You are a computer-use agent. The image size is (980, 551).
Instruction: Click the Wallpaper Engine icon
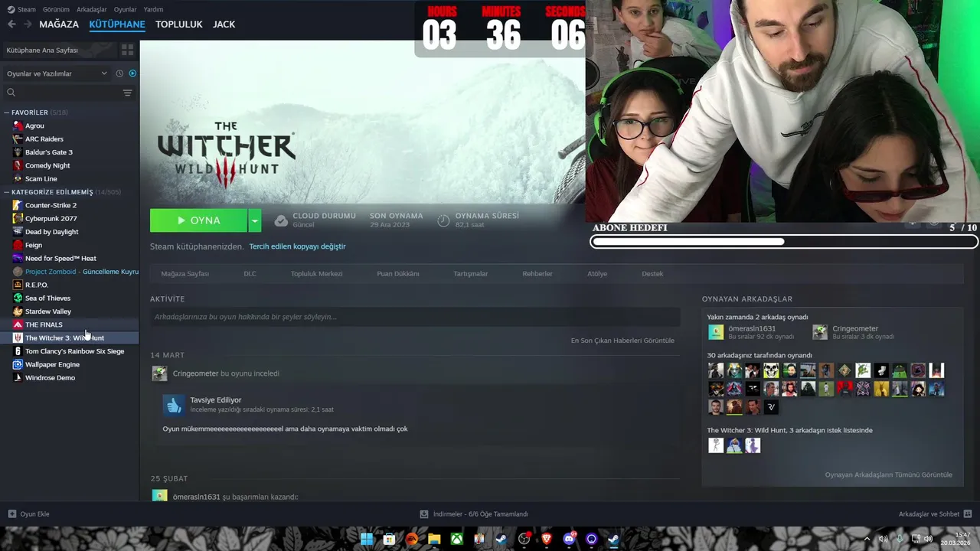pyautogui.click(x=18, y=364)
